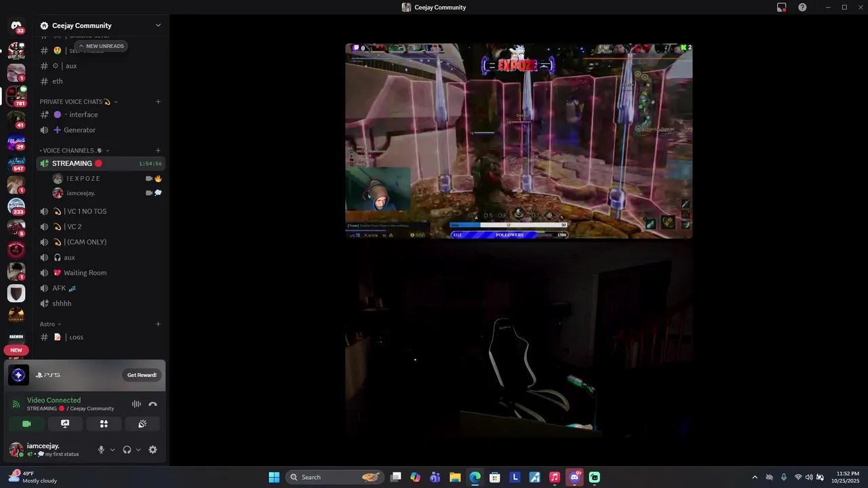Open the Discord Help question-mark icon
Screen dimensions: 868x488
(x=802, y=7)
